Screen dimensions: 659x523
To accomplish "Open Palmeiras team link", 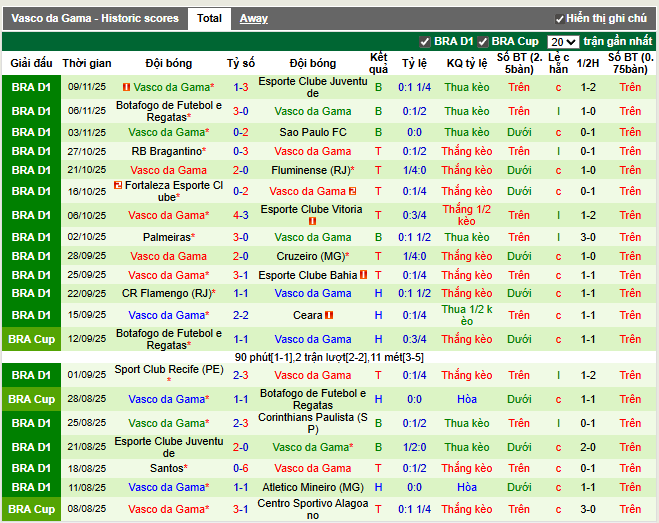I will coord(167,237).
